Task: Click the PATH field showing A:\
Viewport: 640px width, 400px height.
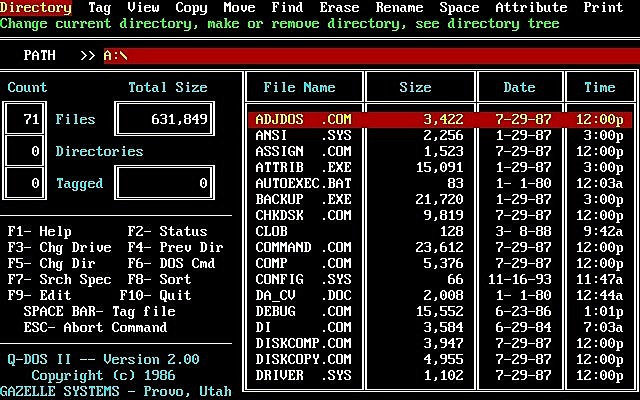Action: (x=371, y=56)
